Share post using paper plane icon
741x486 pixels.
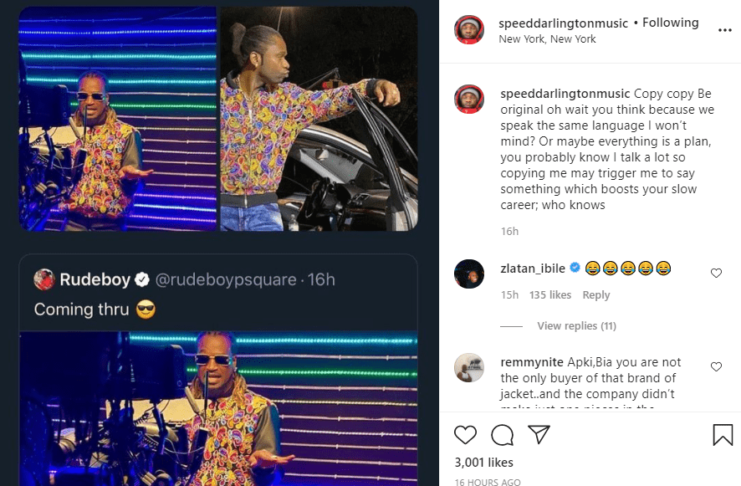(539, 434)
